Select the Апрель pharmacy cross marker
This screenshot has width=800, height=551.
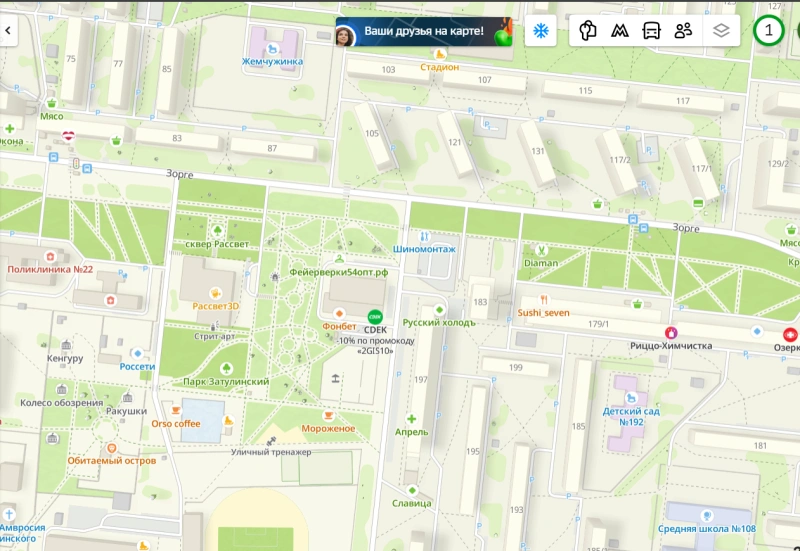(411, 419)
